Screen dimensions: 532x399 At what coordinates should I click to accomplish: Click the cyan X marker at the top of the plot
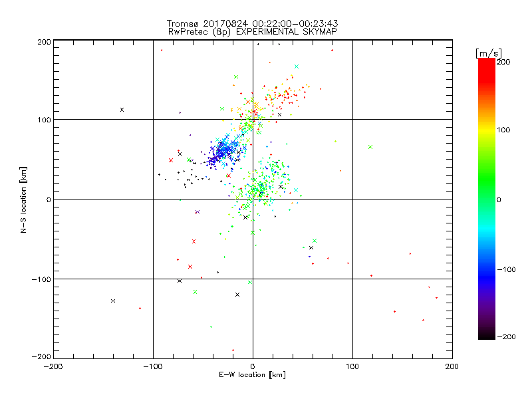click(x=297, y=66)
